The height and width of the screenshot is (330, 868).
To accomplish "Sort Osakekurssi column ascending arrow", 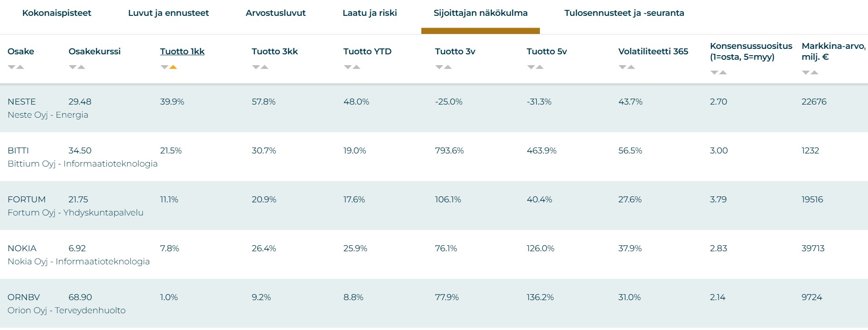I will (x=81, y=67).
